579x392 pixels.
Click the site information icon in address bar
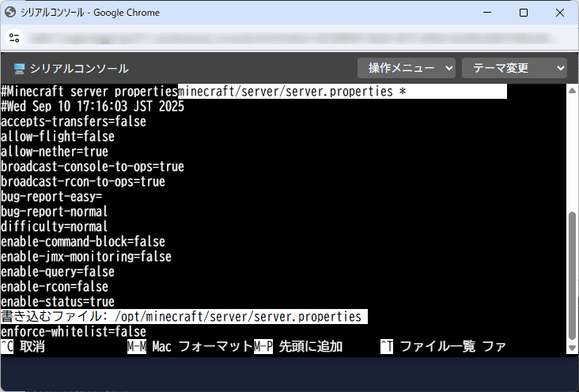13,38
